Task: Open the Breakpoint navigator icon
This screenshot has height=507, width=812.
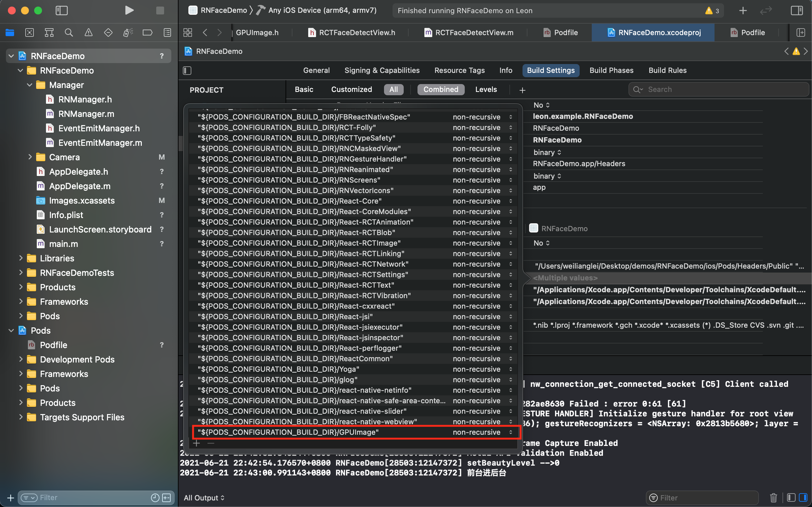Action: (x=147, y=33)
